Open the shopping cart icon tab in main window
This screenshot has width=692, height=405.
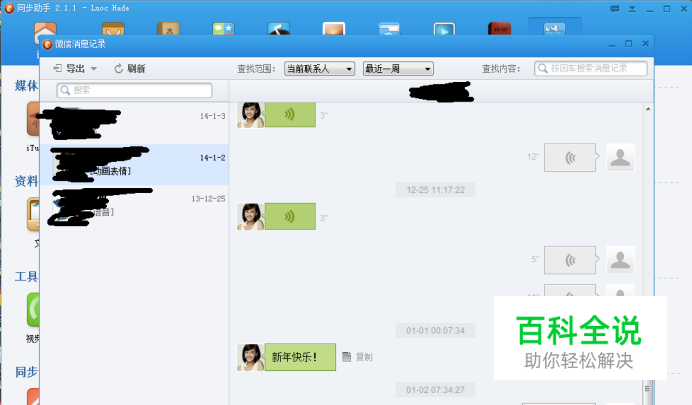coord(113,29)
